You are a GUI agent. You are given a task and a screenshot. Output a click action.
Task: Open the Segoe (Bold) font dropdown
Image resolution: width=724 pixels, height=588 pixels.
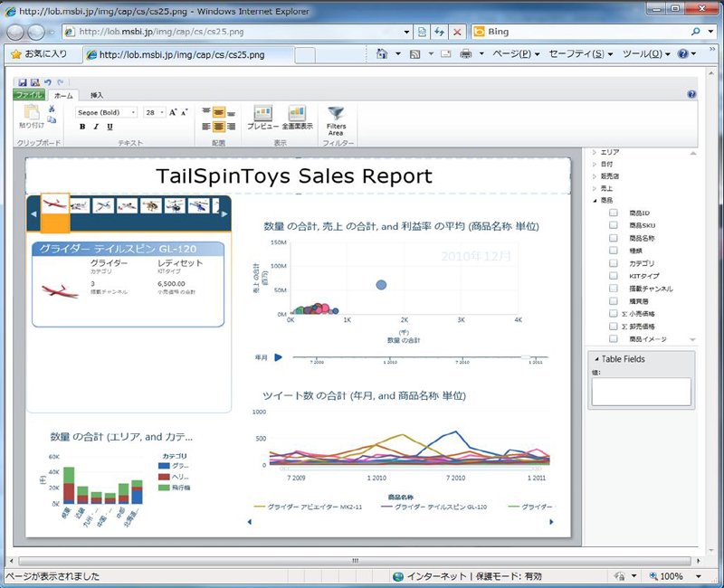pos(133,112)
